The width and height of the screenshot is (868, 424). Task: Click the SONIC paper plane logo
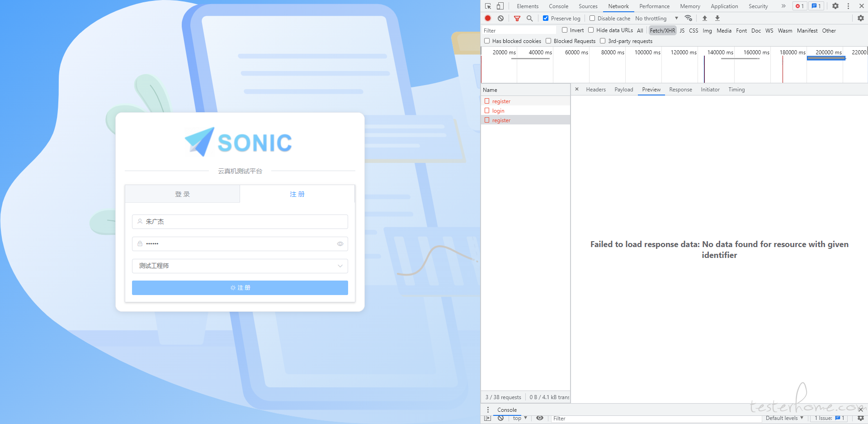199,142
